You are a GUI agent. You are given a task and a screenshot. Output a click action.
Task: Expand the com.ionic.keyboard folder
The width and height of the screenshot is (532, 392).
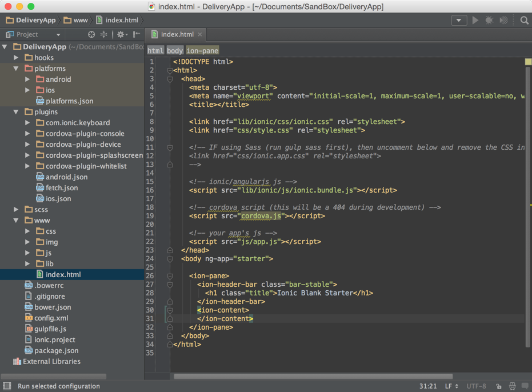[27, 122]
